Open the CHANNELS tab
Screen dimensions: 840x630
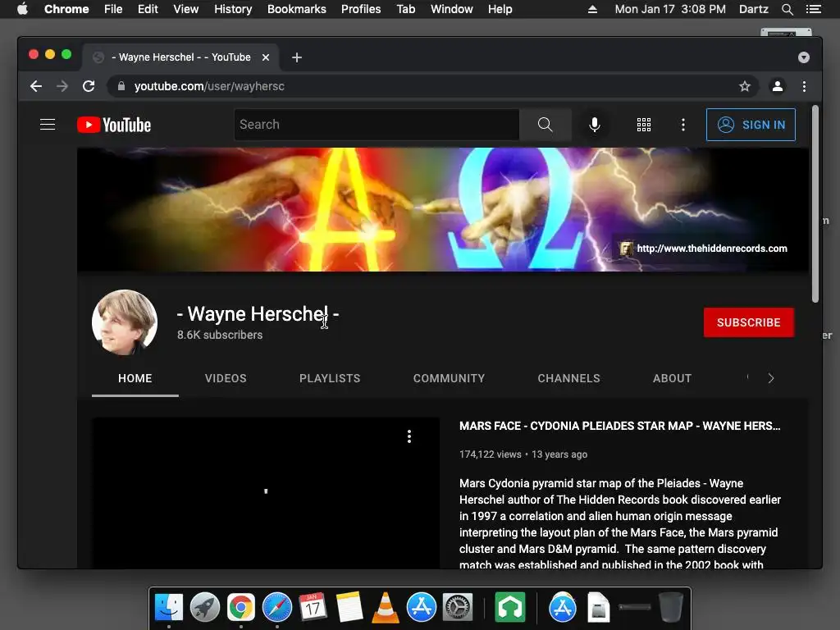569,378
